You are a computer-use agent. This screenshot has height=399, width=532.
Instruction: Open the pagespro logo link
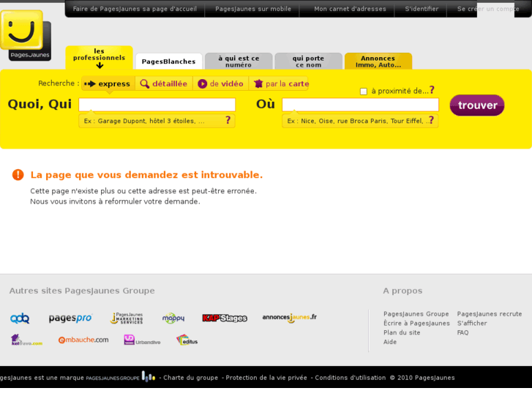70,318
